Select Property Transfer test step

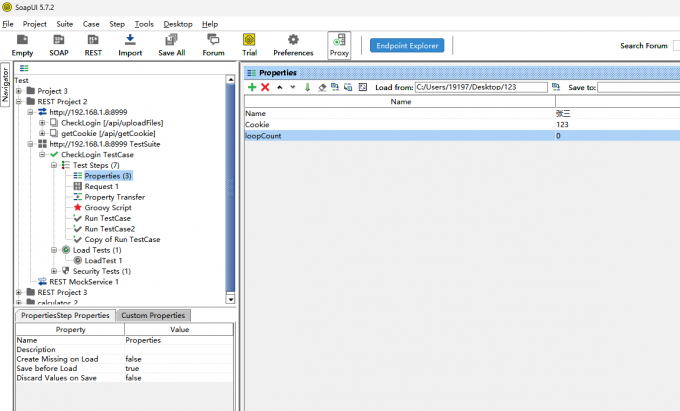click(x=114, y=197)
